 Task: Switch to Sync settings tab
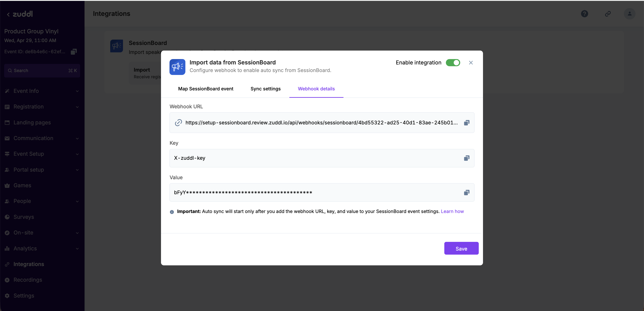[265, 89]
